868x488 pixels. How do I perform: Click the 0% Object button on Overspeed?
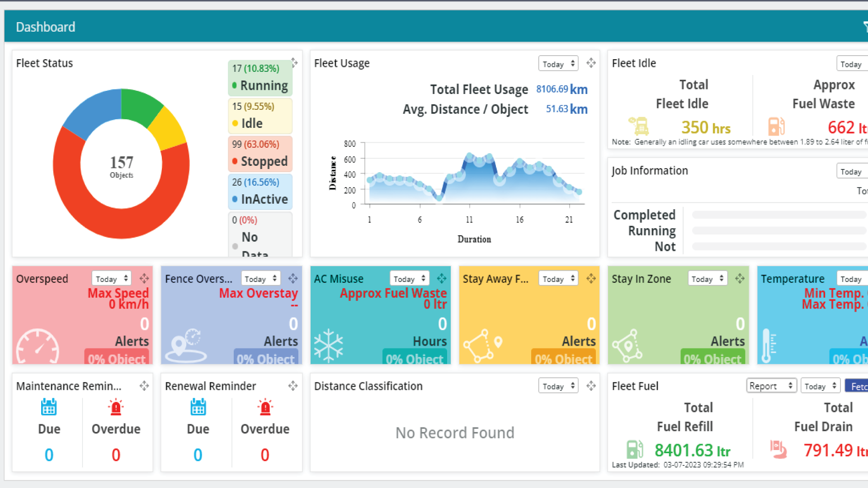[117, 357]
